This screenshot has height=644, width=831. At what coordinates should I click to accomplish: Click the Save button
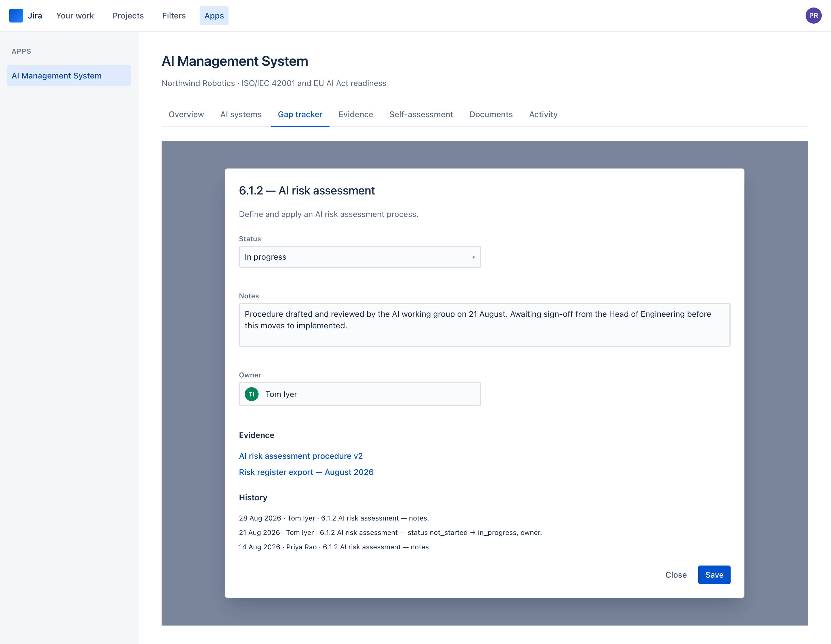[714, 574]
